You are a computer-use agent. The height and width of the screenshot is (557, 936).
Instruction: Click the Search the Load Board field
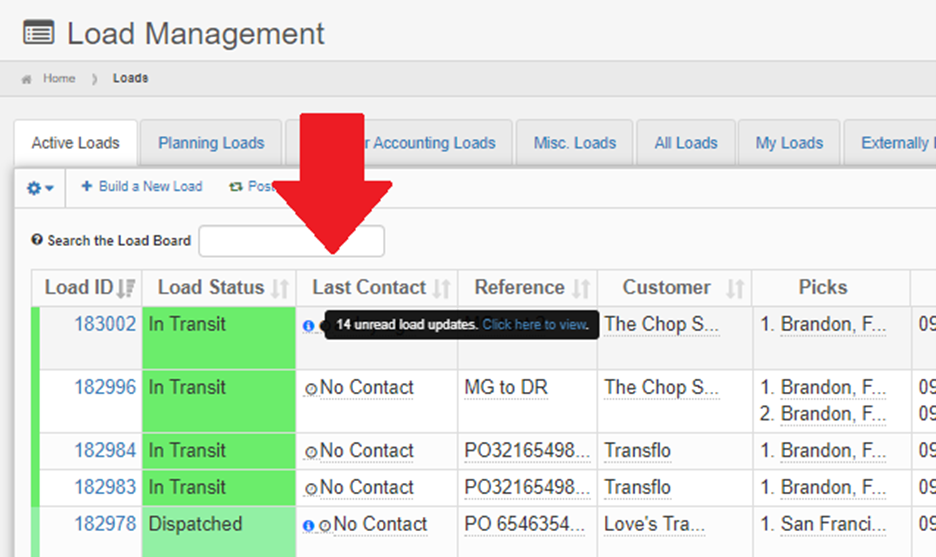(291, 241)
